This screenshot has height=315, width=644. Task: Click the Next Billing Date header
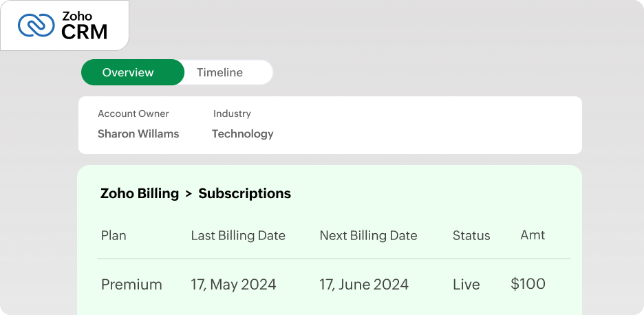coord(368,235)
